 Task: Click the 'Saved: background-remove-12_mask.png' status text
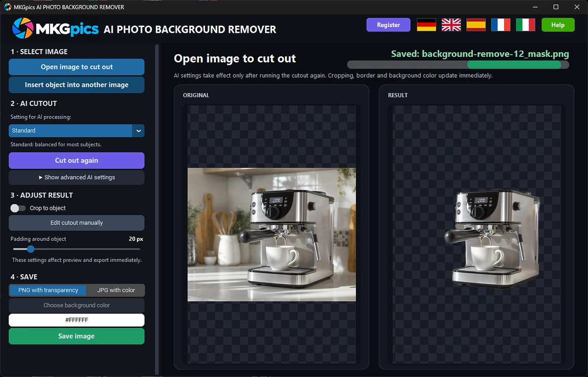(480, 54)
